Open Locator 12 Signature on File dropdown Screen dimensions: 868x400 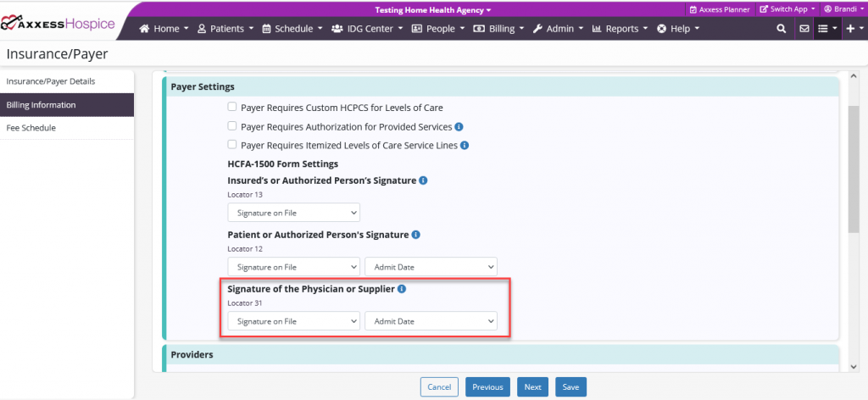[293, 267]
